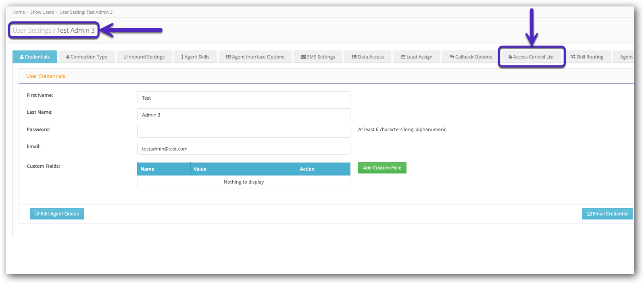The image size is (644, 284).
Task: Click the list icon on Lead Assign tab
Action: pos(403,57)
